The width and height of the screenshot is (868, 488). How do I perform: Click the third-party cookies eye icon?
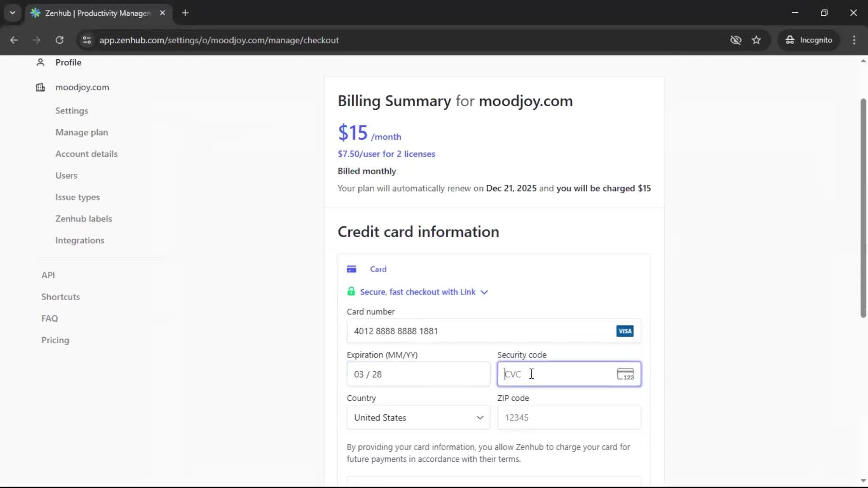(736, 40)
